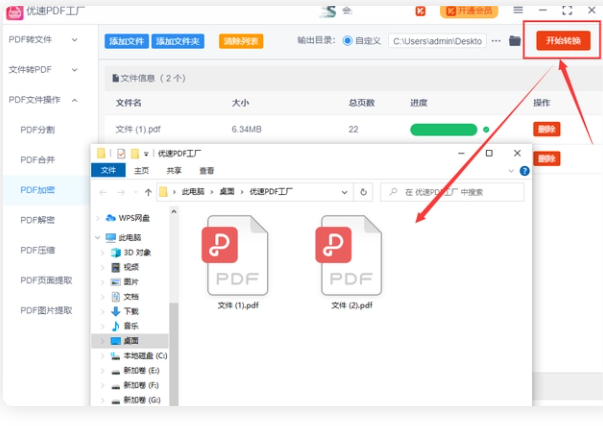Open the quick access toolbar dropdown arrow

(146, 154)
